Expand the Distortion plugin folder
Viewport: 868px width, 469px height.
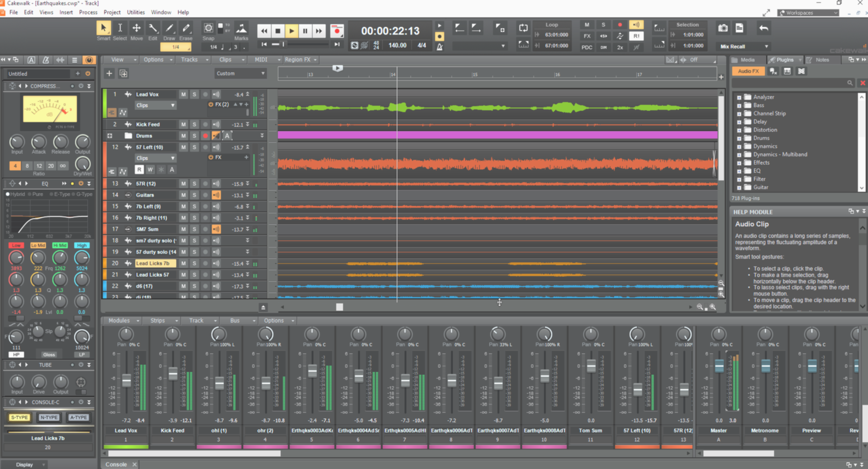coord(739,130)
